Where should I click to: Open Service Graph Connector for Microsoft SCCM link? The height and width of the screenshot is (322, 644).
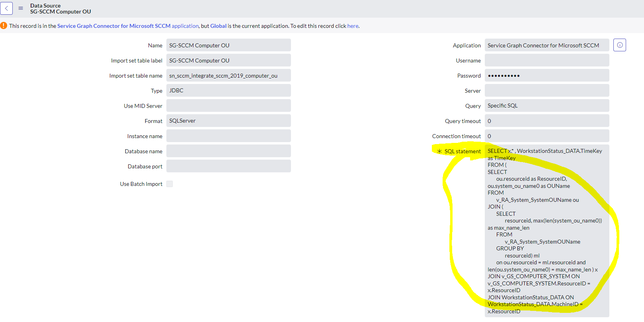[128, 26]
